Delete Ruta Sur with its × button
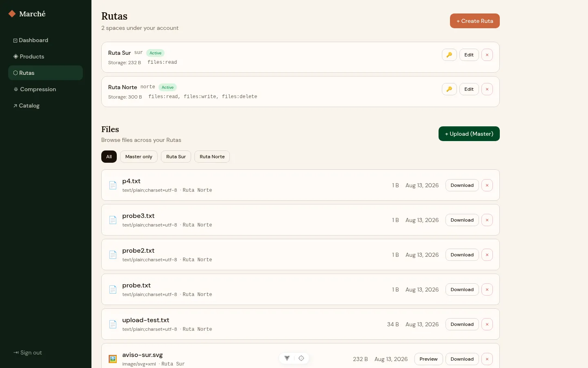 point(487,55)
